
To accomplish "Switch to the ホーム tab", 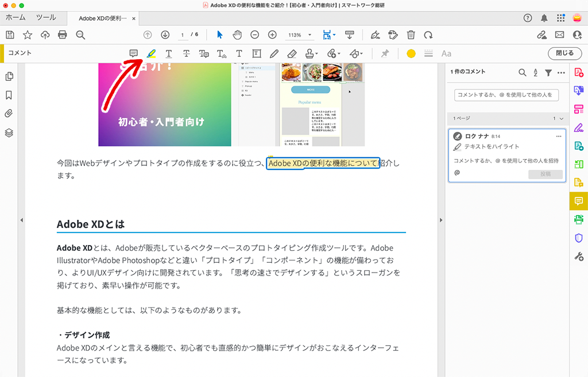I will (16, 18).
